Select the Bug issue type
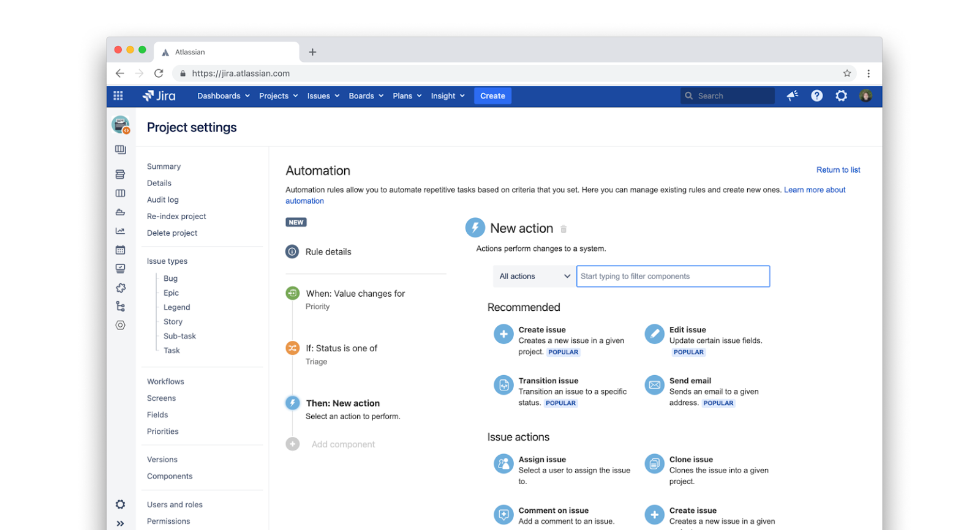The image size is (980, 530). click(x=170, y=278)
